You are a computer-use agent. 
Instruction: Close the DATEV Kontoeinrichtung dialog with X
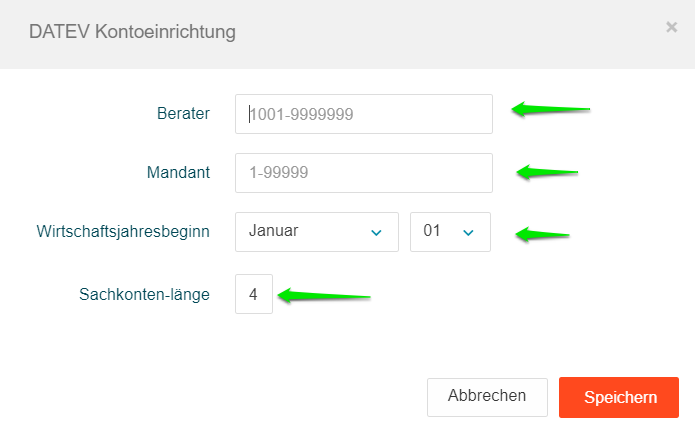672,28
